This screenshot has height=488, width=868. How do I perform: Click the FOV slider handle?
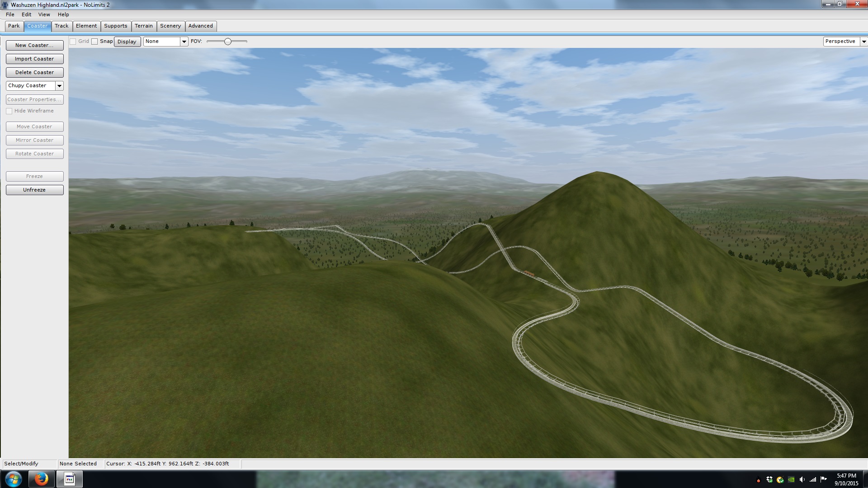click(228, 42)
